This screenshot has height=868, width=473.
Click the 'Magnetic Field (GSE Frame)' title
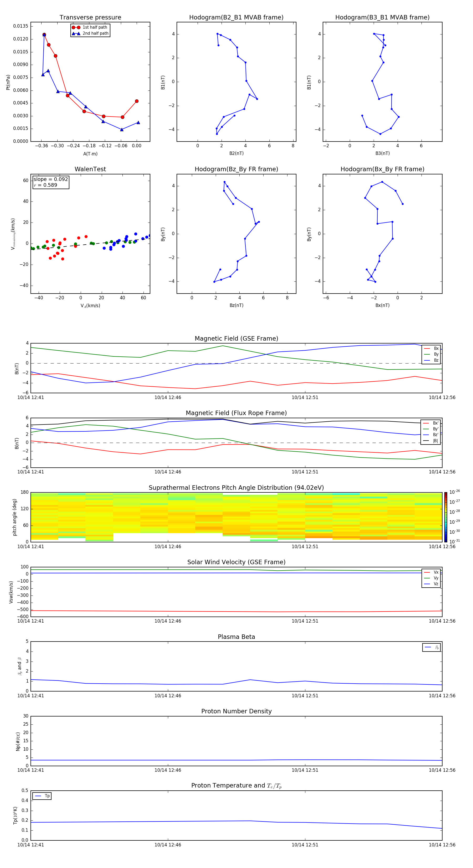tap(236, 338)
